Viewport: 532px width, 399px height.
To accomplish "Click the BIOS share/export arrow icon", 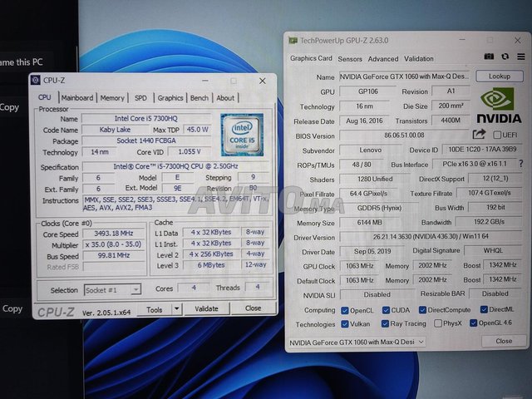I will click(479, 135).
